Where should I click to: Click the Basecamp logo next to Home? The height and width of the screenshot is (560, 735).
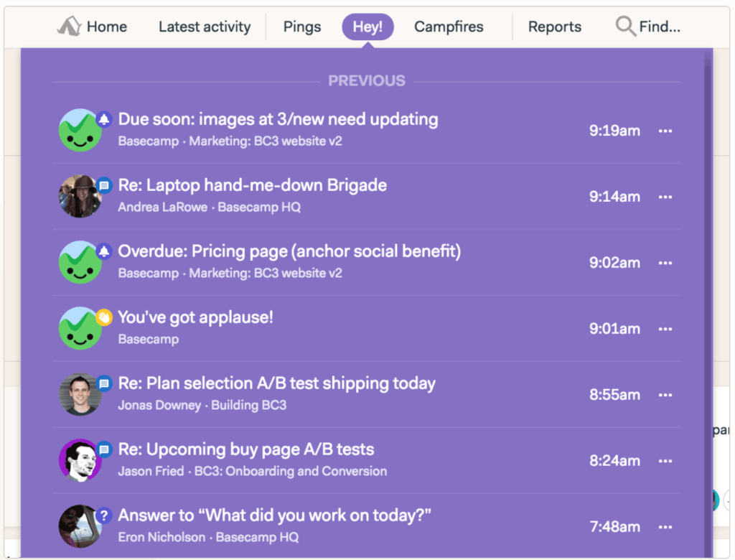[x=69, y=27]
